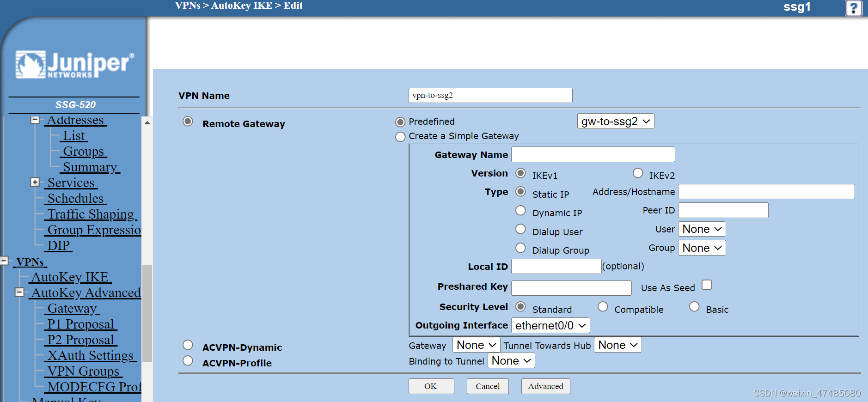Click the Juniper Networks logo
Screen dimensions: 868x402
click(75, 65)
